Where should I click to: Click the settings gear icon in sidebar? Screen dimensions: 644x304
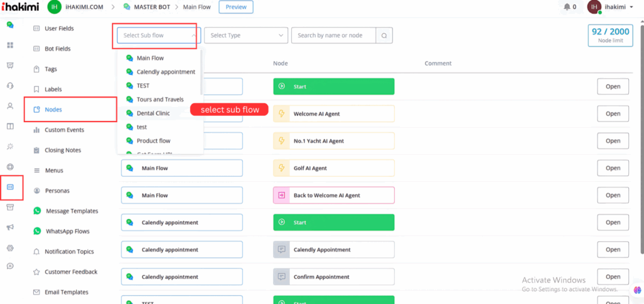(x=10, y=247)
